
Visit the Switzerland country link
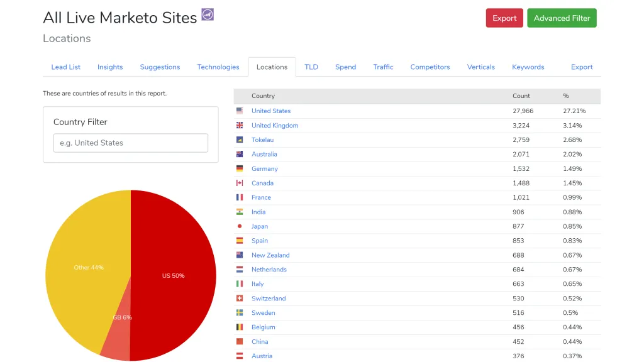click(269, 299)
